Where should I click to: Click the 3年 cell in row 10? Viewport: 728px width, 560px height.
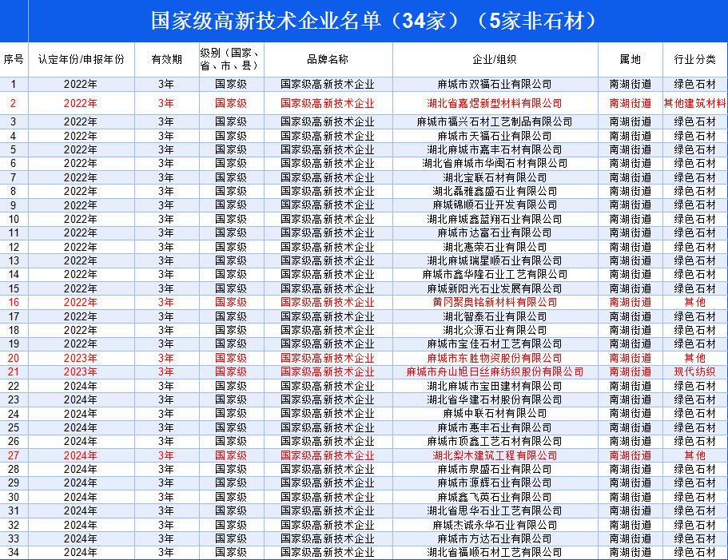pyautogui.click(x=167, y=220)
